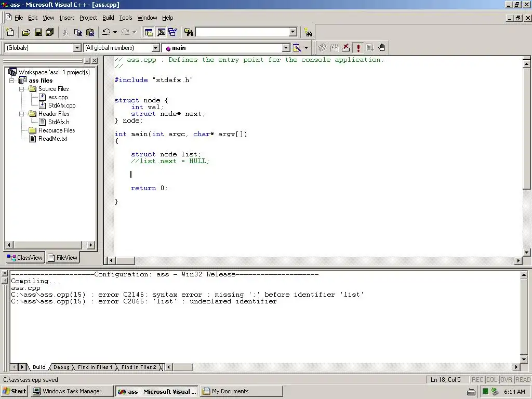Click the Execute Program exclamation icon
The height and width of the screenshot is (399, 532).
click(358, 48)
